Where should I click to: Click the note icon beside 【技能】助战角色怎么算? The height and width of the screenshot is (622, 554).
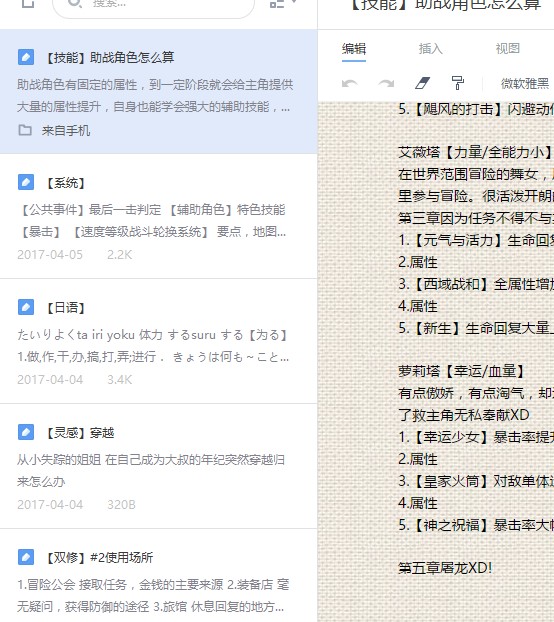click(x=26, y=57)
